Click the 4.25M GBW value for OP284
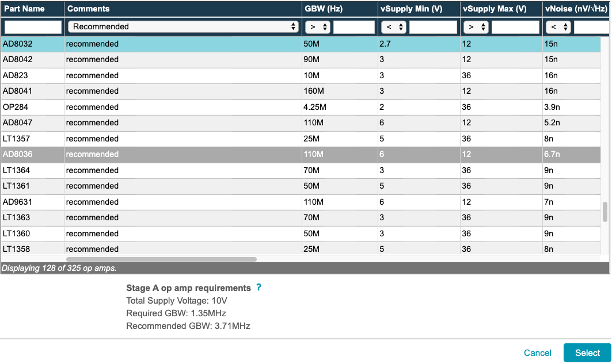This screenshot has height=364, width=616. pyautogui.click(x=315, y=107)
